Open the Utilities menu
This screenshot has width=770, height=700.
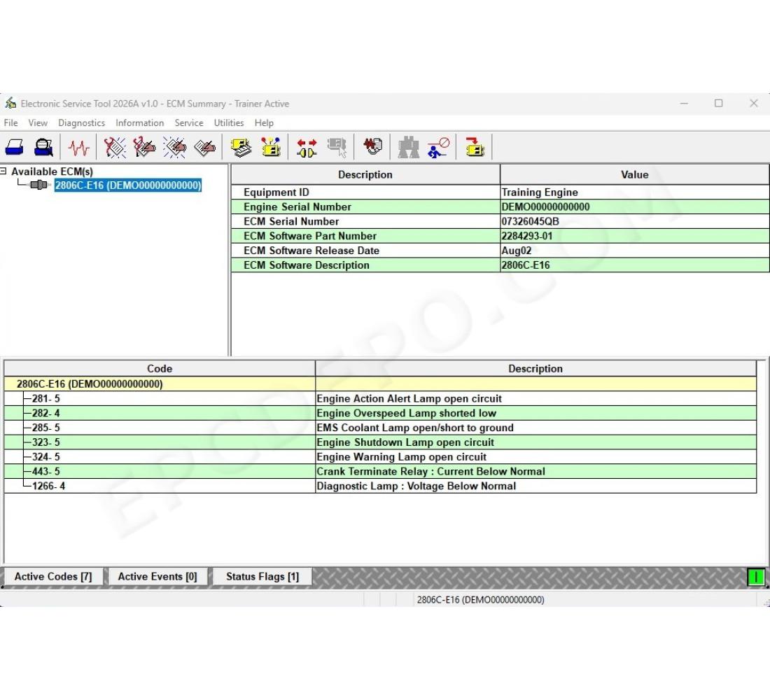click(229, 122)
